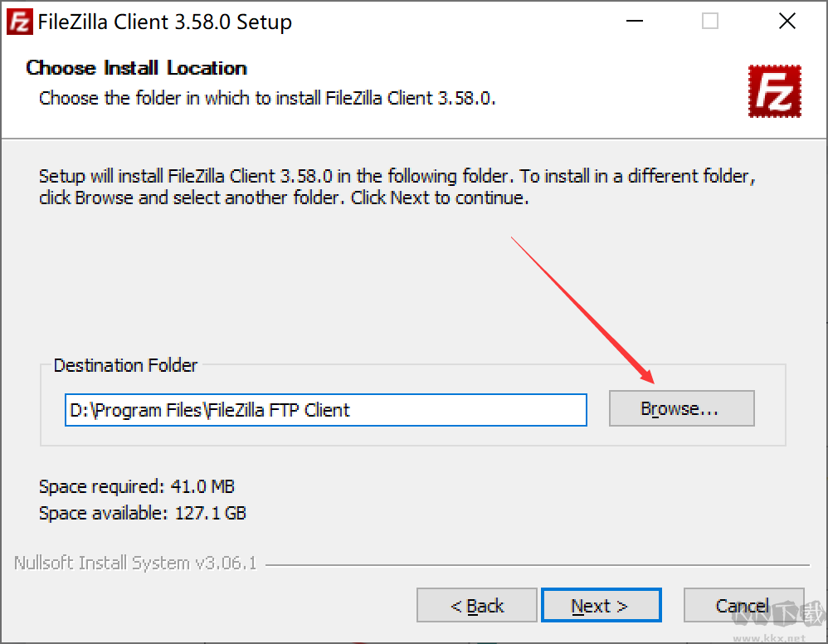Image resolution: width=828 pixels, height=644 pixels.
Task: Click the Nullsoft Install System v3.06.1 label
Action: 135,563
